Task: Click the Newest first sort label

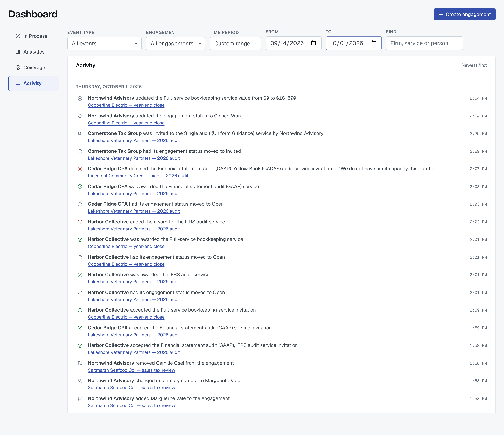Action: click(x=474, y=65)
